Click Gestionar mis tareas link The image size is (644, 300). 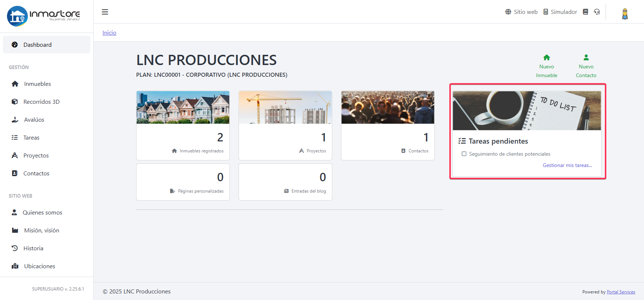pos(567,165)
